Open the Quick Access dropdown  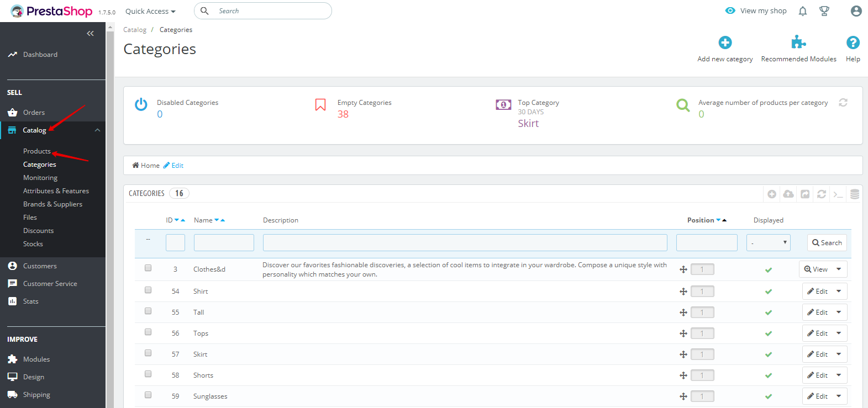click(x=150, y=11)
